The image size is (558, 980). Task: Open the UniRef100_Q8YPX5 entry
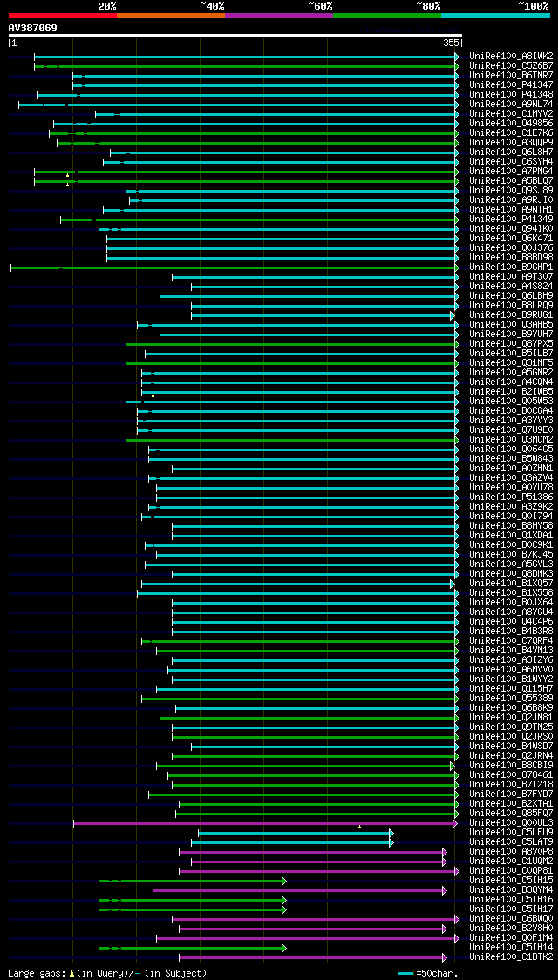(511, 344)
